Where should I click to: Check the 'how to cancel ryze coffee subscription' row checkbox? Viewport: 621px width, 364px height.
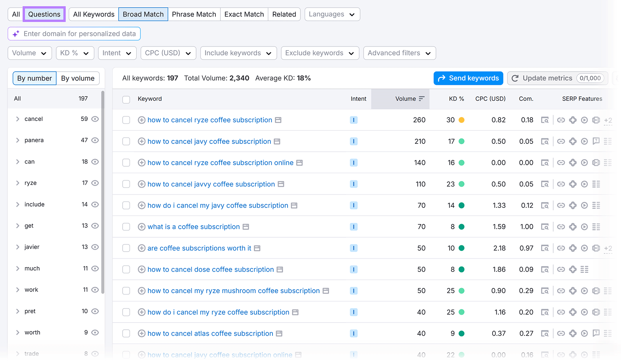(x=126, y=120)
